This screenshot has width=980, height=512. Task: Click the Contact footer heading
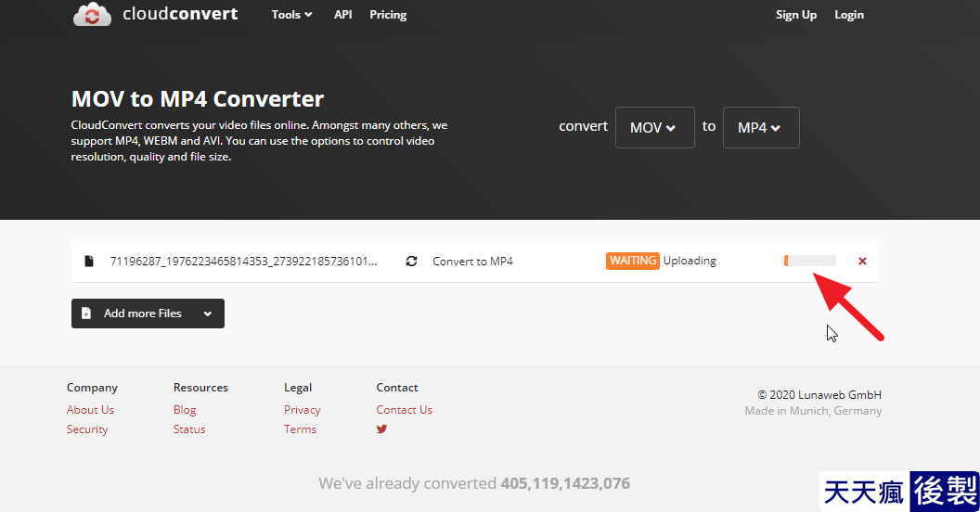tap(397, 387)
